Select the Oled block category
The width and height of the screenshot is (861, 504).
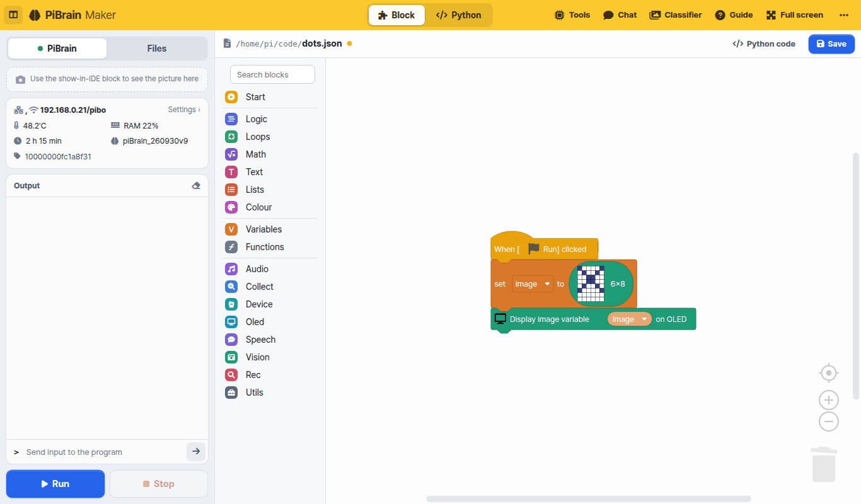270,322
